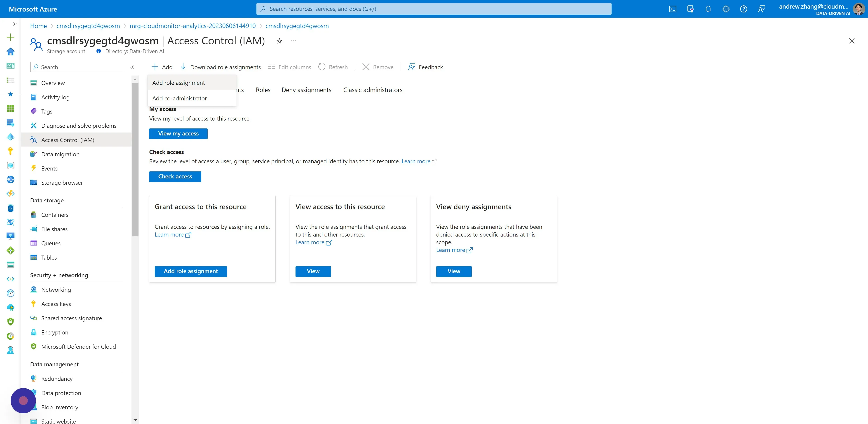Screen dimensions: 868x424
Task: Open Dashboard icon in left rail
Action: (10, 65)
